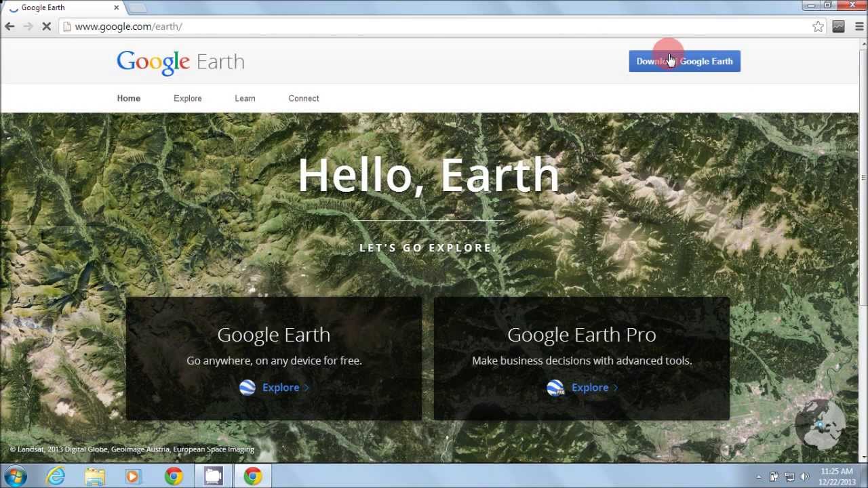Click the LET'S GO EXPLORE tagline

click(428, 248)
